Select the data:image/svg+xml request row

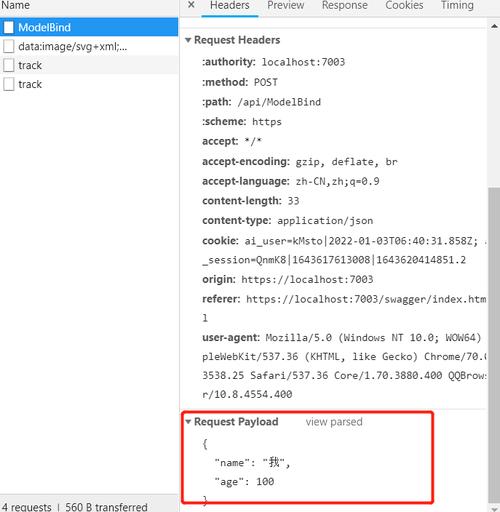pos(89,46)
